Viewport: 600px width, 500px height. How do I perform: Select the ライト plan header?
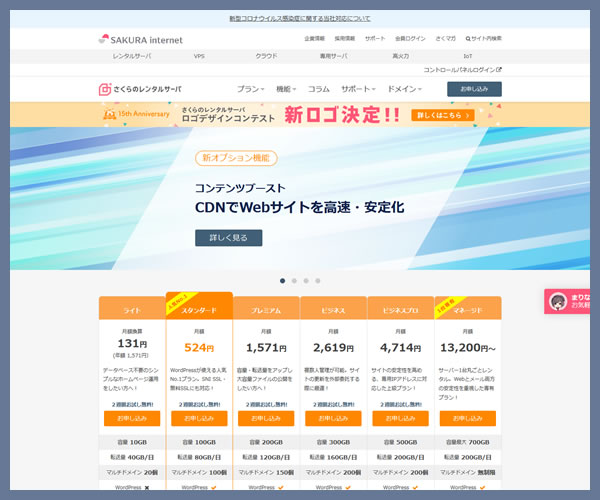(132, 308)
